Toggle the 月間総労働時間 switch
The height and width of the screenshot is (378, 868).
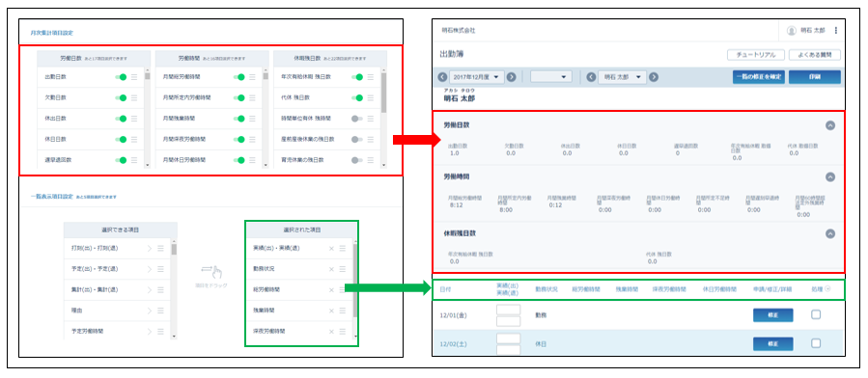click(239, 77)
